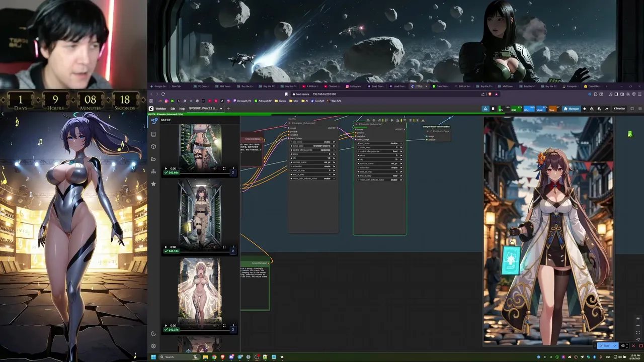Screen dimensions: 644x362
Task: Click the Brave Rewards triangle icon
Action: (496, 94)
